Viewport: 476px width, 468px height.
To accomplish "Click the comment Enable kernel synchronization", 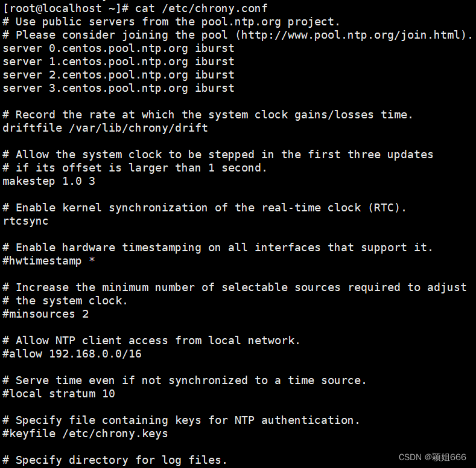I will coord(205,208).
